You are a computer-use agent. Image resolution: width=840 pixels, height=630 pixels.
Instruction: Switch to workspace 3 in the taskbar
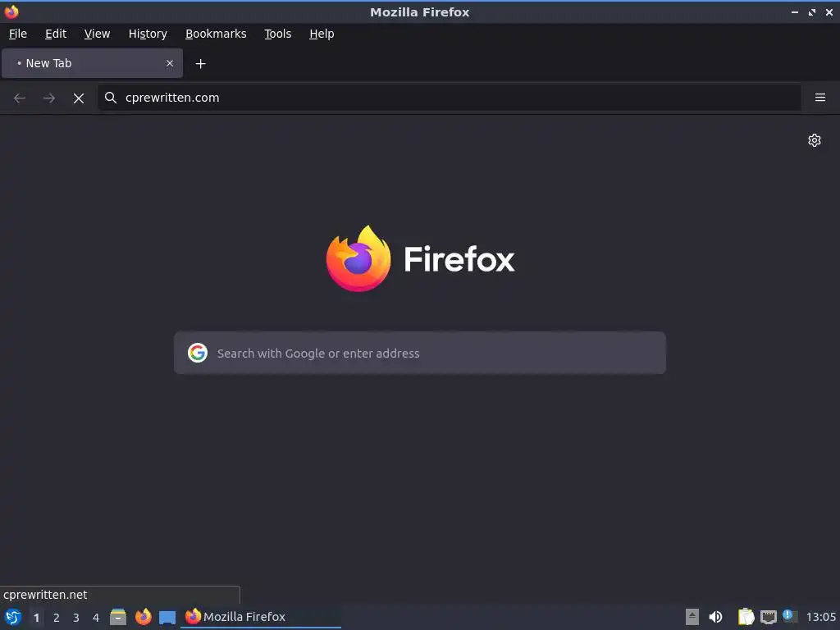click(x=76, y=618)
